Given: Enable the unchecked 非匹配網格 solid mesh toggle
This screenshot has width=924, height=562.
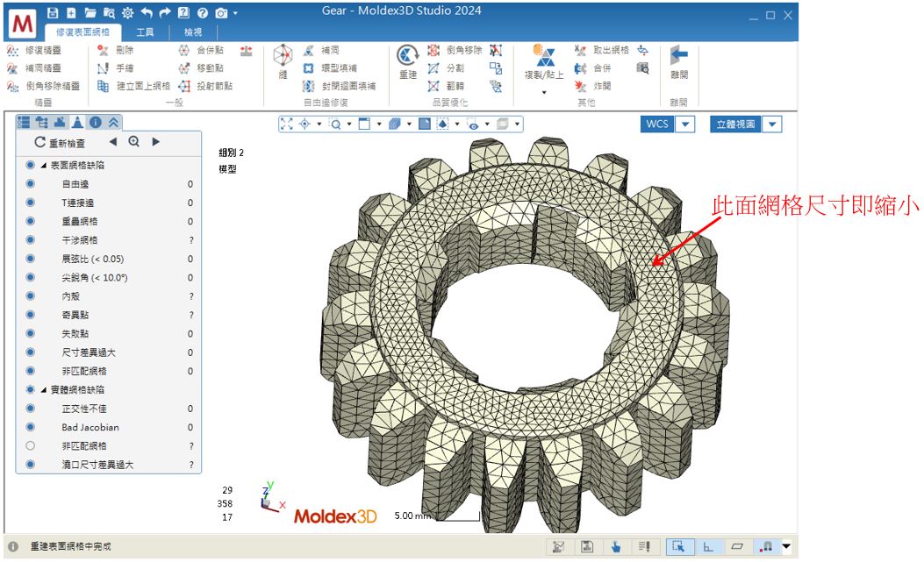Looking at the screenshot, I should (30, 446).
